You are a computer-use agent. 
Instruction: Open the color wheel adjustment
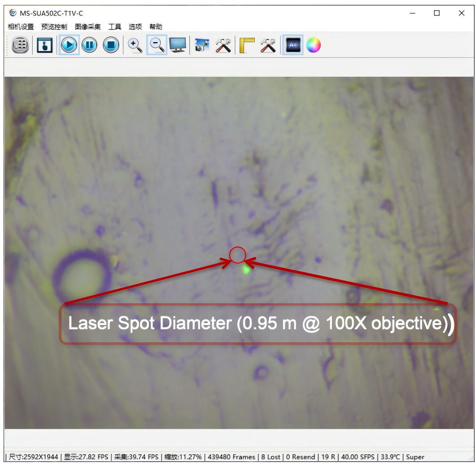[x=313, y=45]
